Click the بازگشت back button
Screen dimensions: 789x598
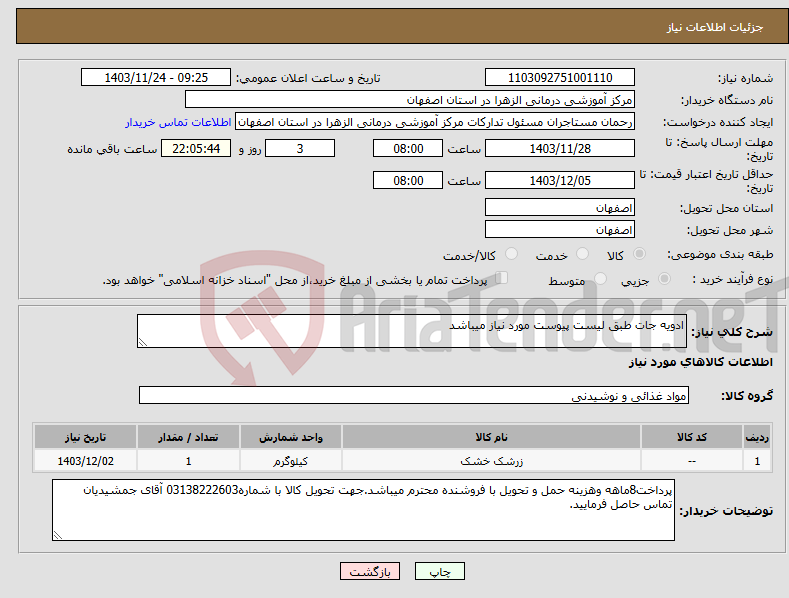click(x=370, y=571)
